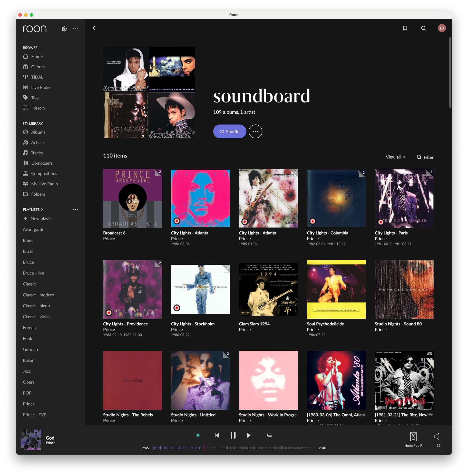468x476 pixels.
Task: Click Prince artist under City Lights - Stockholm
Action: pos(177,330)
